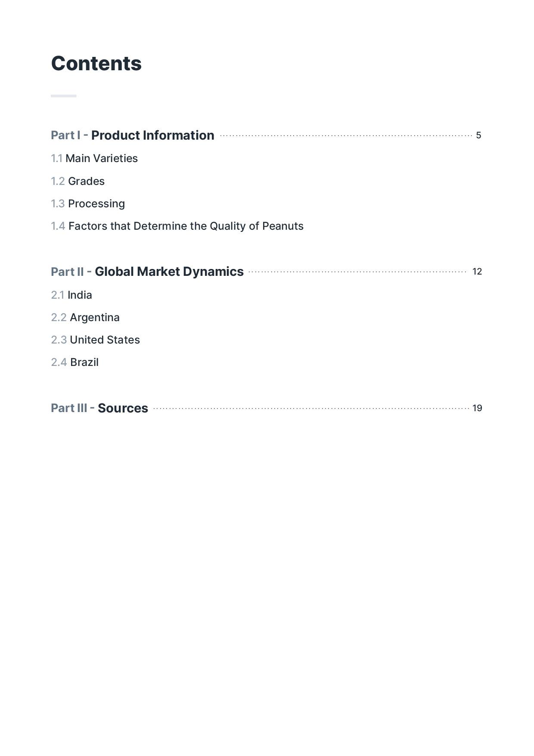
Task: Open the 1.3 Processing subsection
Action: [x=88, y=204]
